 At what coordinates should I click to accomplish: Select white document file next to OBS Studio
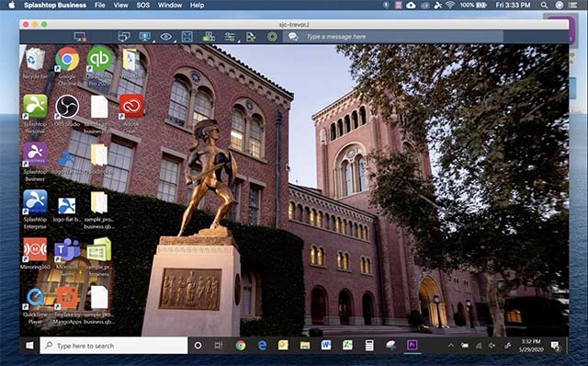coord(99,107)
